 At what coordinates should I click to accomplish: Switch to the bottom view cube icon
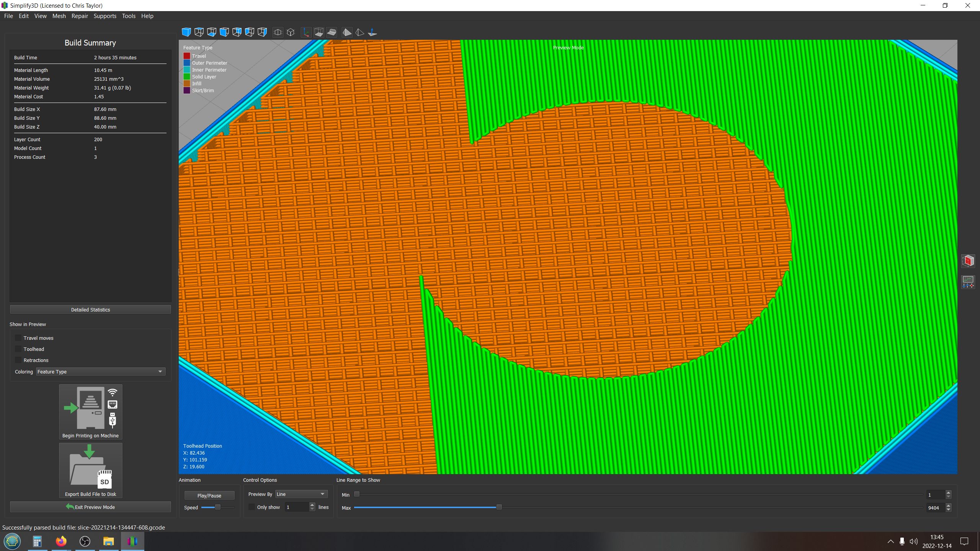pyautogui.click(x=212, y=32)
